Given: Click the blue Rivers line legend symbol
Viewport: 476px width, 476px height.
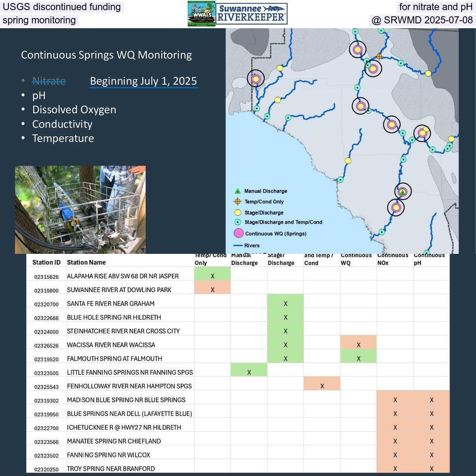Looking at the screenshot, I should (x=238, y=245).
